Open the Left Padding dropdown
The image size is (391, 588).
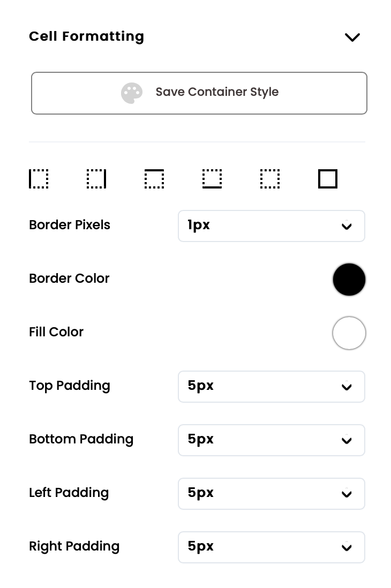tap(271, 493)
